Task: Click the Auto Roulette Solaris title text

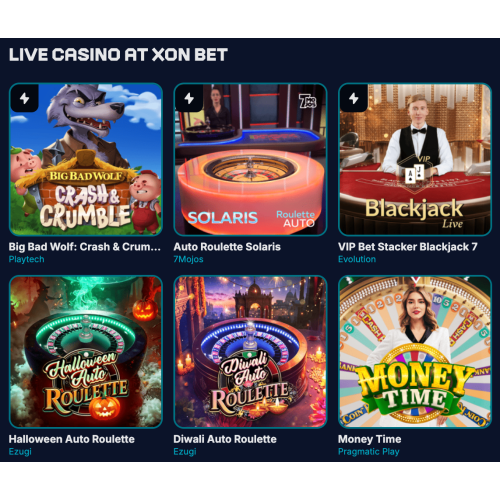Action: point(227,247)
